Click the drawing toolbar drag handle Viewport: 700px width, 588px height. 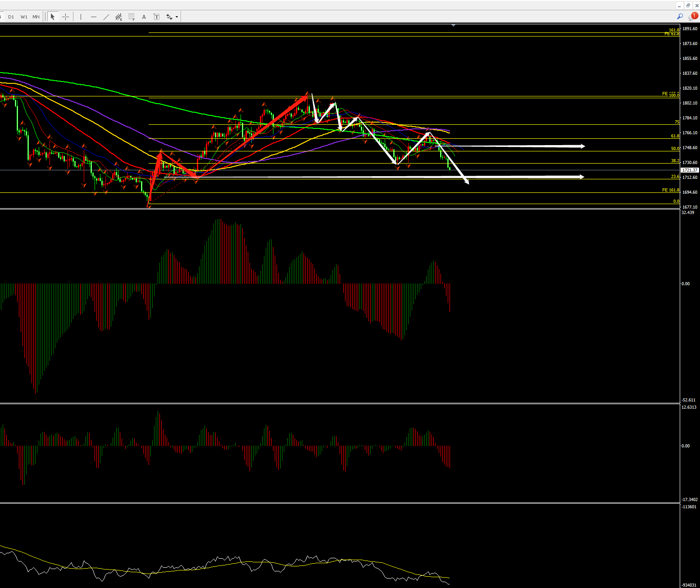pos(45,17)
